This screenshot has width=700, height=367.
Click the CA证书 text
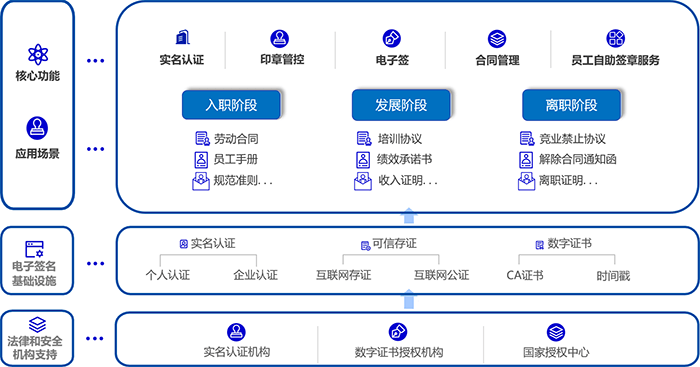(525, 275)
